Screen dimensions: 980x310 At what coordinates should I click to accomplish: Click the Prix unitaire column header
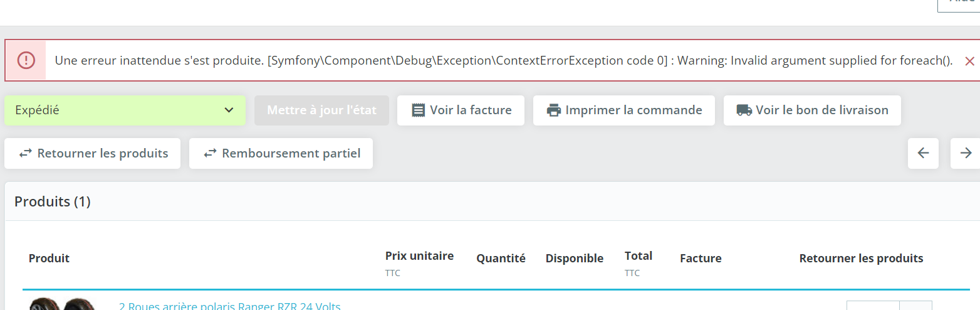tap(419, 256)
